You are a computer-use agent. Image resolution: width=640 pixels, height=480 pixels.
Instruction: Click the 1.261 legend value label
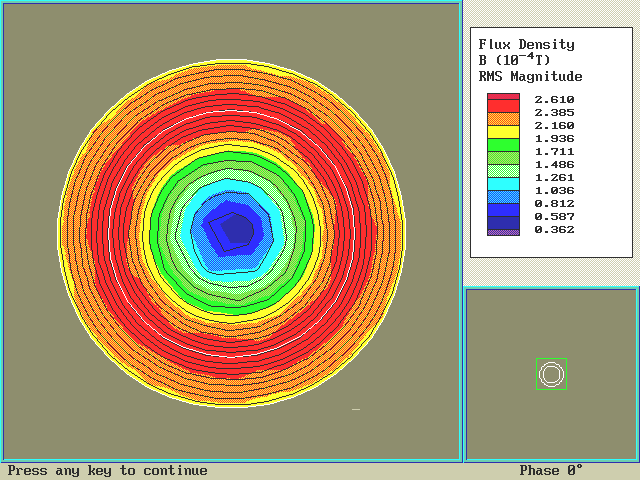553,177
